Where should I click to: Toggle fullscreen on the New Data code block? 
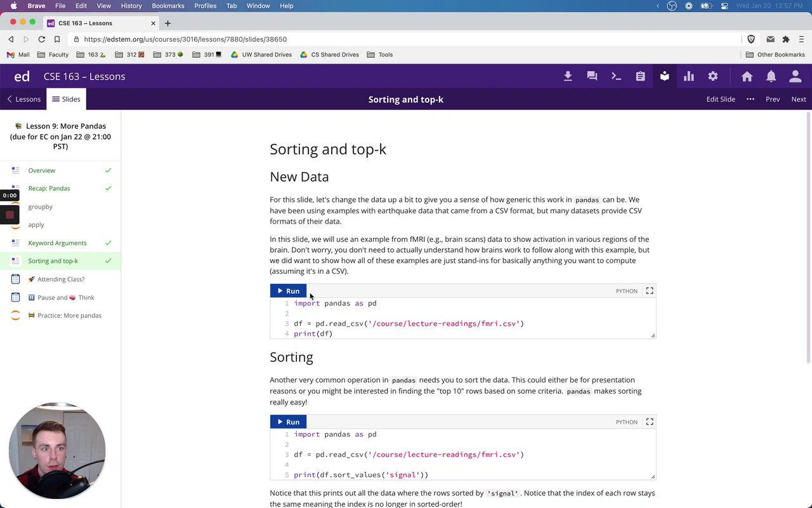(650, 291)
